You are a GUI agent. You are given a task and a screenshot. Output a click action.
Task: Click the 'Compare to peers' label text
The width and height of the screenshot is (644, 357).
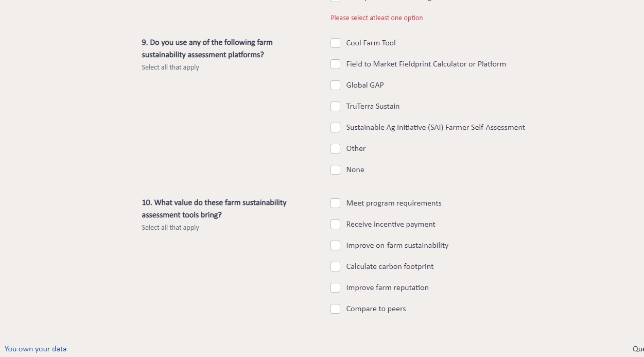click(376, 309)
